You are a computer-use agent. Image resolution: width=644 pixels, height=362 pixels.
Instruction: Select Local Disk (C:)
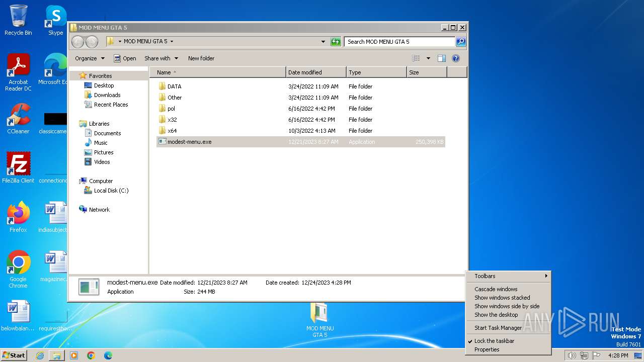[106, 191]
